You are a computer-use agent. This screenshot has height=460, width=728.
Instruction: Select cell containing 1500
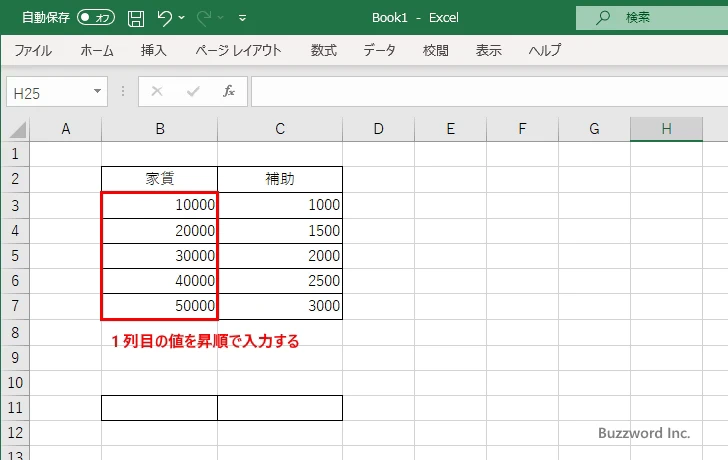tap(280, 231)
